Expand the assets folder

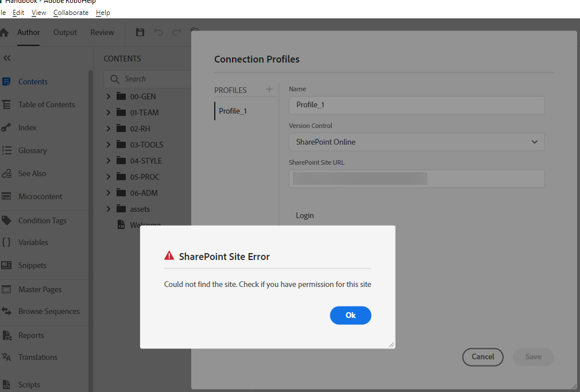tap(108, 208)
